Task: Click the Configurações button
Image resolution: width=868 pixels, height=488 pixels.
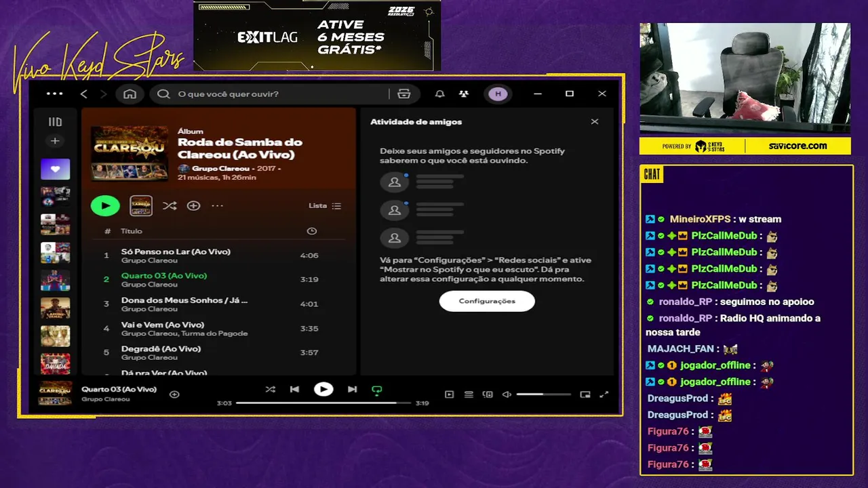Action: click(x=487, y=301)
